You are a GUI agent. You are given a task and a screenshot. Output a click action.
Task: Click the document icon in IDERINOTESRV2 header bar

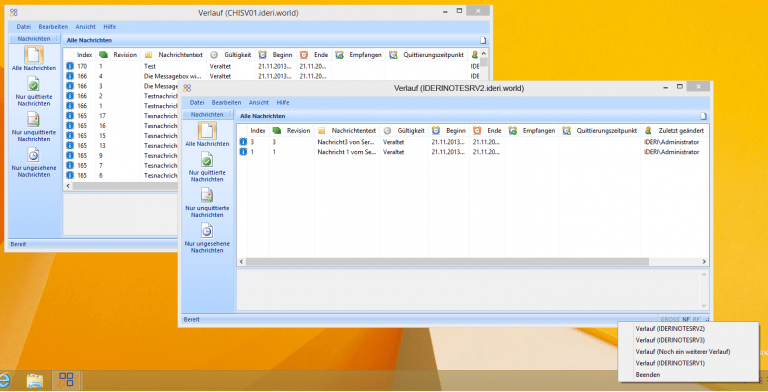click(703, 116)
